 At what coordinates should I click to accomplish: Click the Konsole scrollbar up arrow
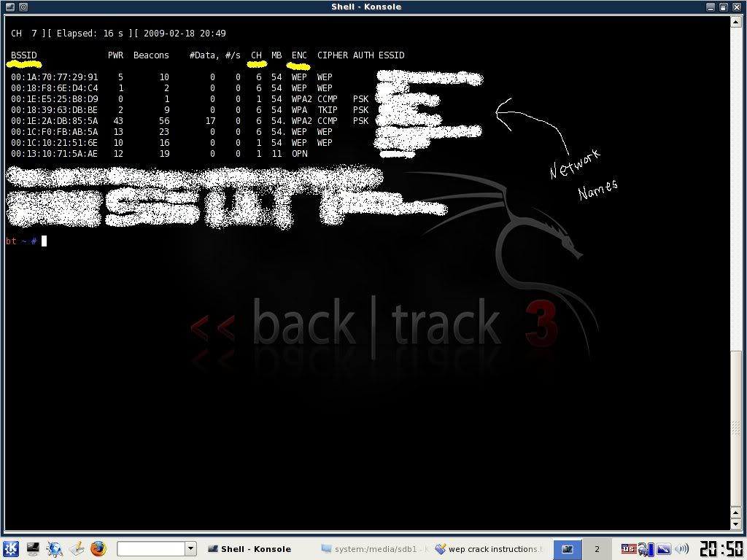coord(736,21)
